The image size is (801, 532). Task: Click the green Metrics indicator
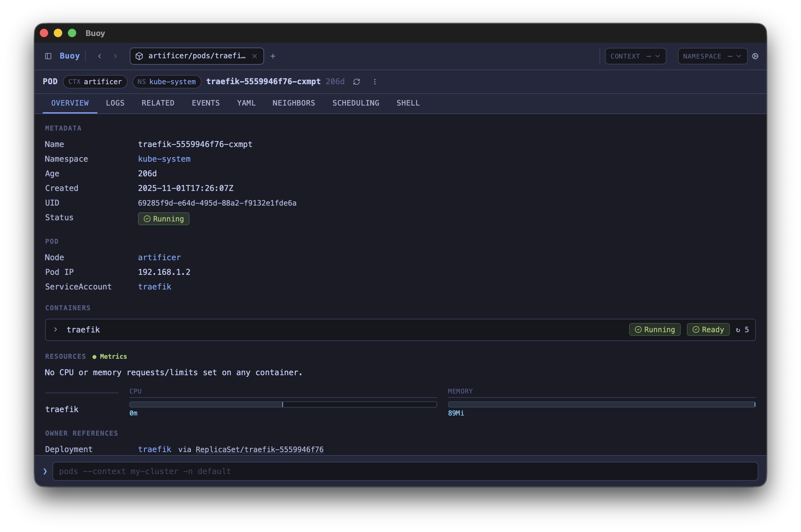pos(110,356)
